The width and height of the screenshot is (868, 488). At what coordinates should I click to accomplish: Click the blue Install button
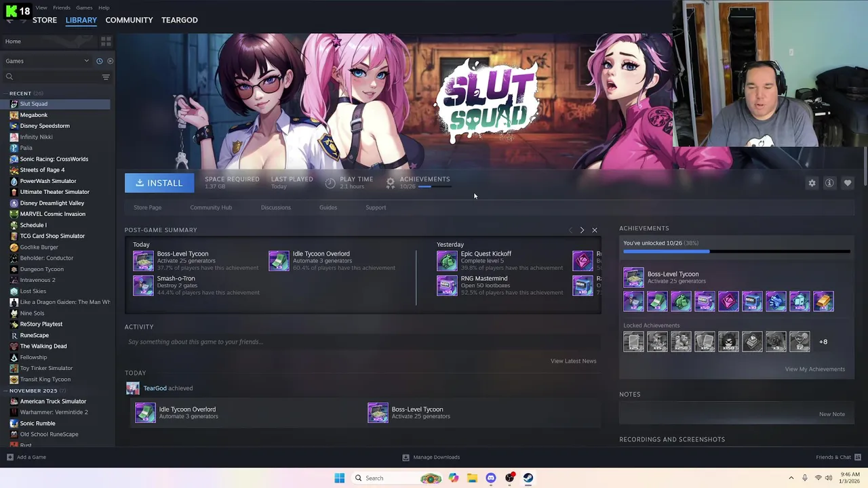(x=159, y=183)
